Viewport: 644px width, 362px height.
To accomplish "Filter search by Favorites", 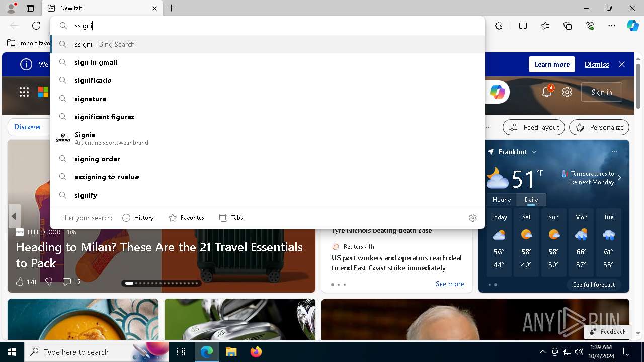I will pyautogui.click(x=186, y=218).
